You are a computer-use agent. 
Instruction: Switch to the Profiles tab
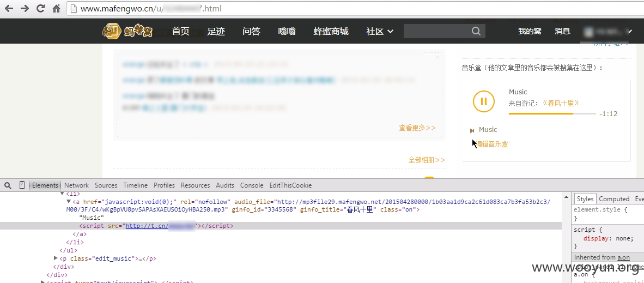(x=165, y=185)
